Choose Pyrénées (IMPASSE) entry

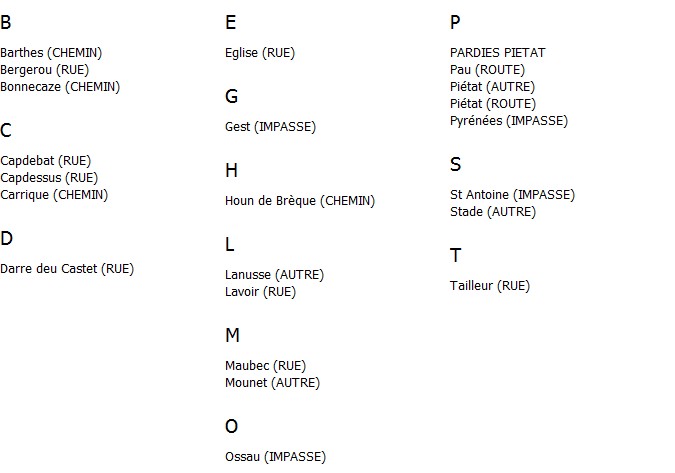click(509, 121)
